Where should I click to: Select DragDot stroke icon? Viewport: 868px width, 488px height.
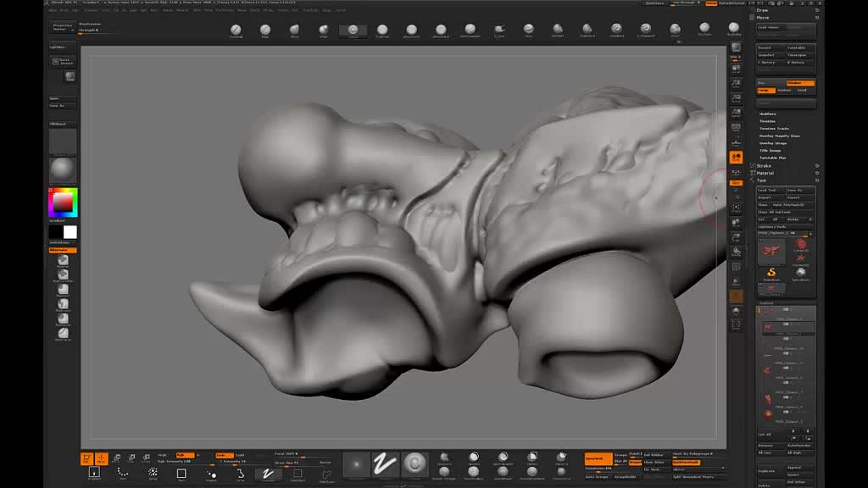point(211,474)
